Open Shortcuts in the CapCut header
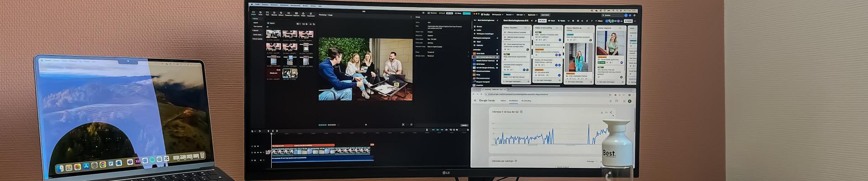Image resolution: width=868 pixels, height=181 pixels. pyautogui.click(x=432, y=13)
